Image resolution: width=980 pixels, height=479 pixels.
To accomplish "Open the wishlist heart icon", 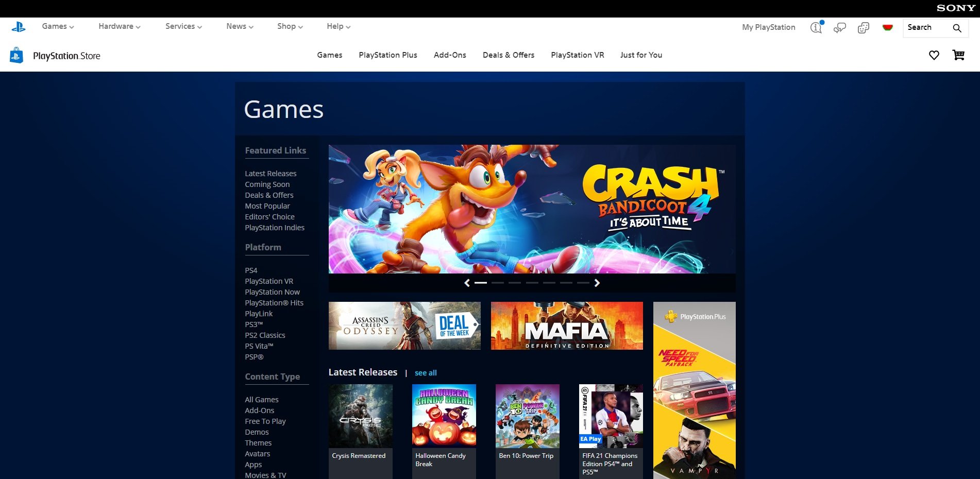I will pyautogui.click(x=934, y=55).
